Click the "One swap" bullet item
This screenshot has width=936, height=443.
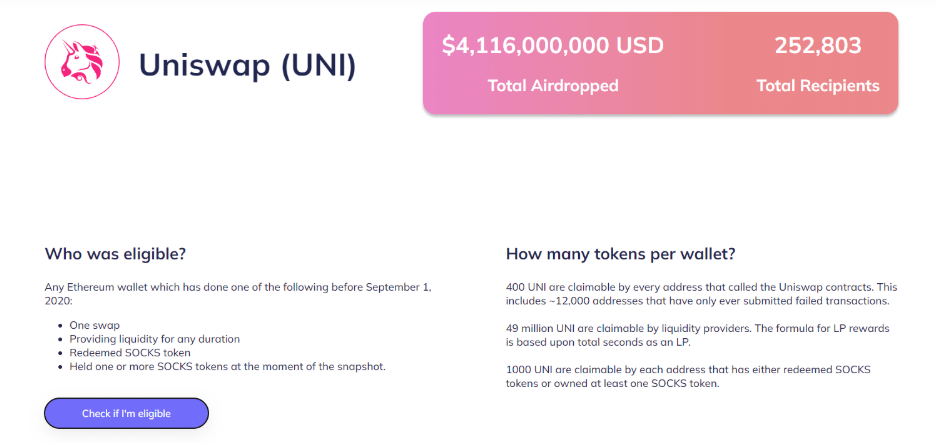pos(94,325)
